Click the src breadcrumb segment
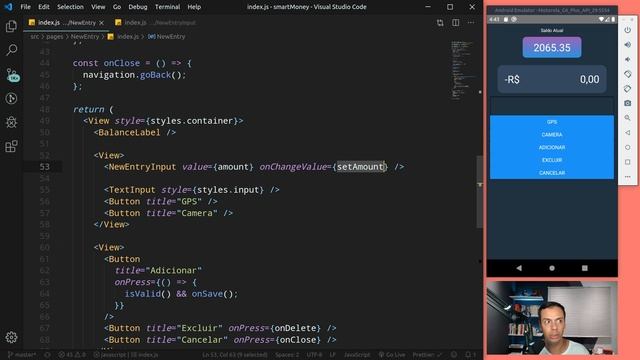 click(x=35, y=37)
